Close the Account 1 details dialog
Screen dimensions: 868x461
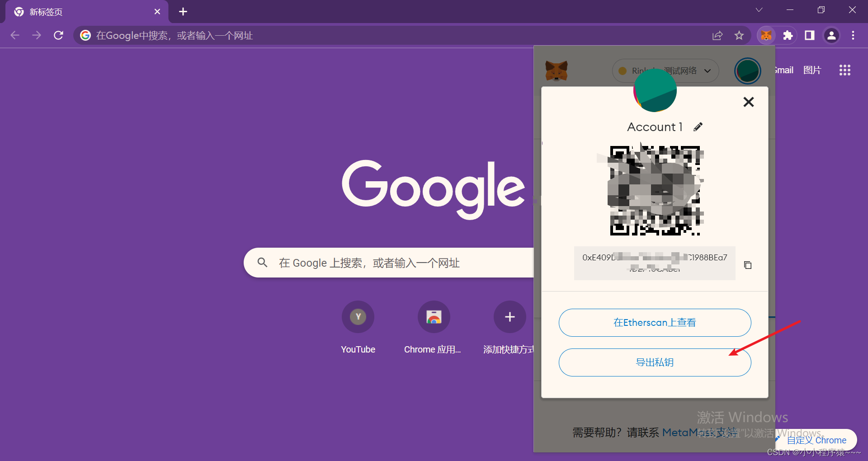click(x=749, y=102)
